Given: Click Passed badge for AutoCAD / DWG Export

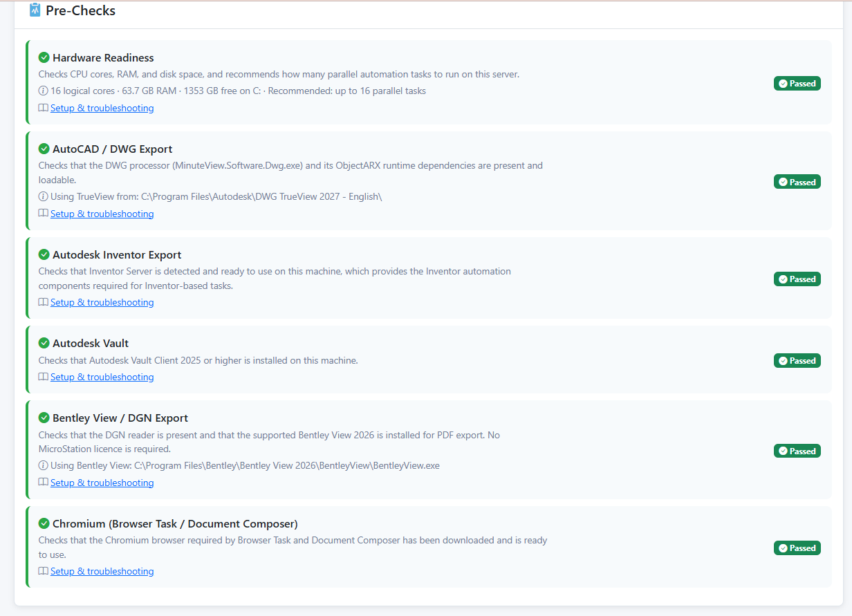Looking at the screenshot, I should point(797,182).
